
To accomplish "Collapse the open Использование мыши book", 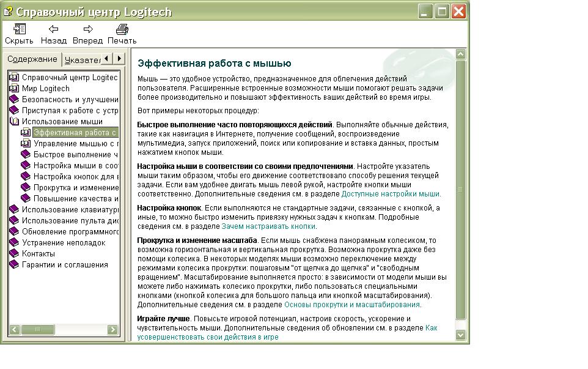I will (14, 121).
